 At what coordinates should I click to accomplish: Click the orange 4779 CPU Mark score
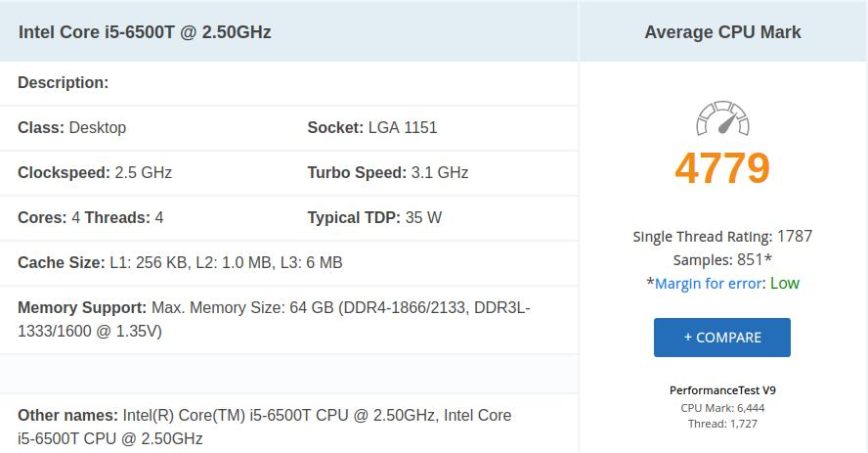point(722,168)
